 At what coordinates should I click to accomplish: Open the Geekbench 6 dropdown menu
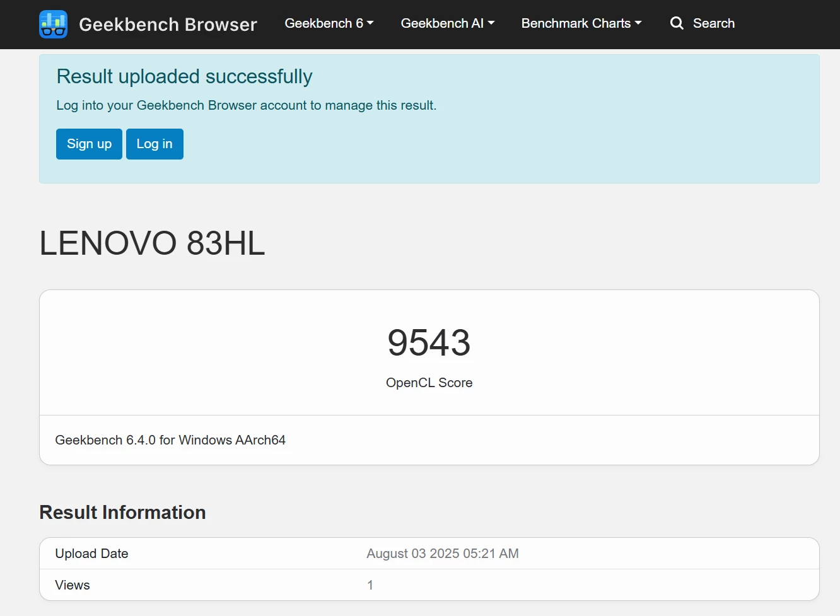(x=329, y=23)
